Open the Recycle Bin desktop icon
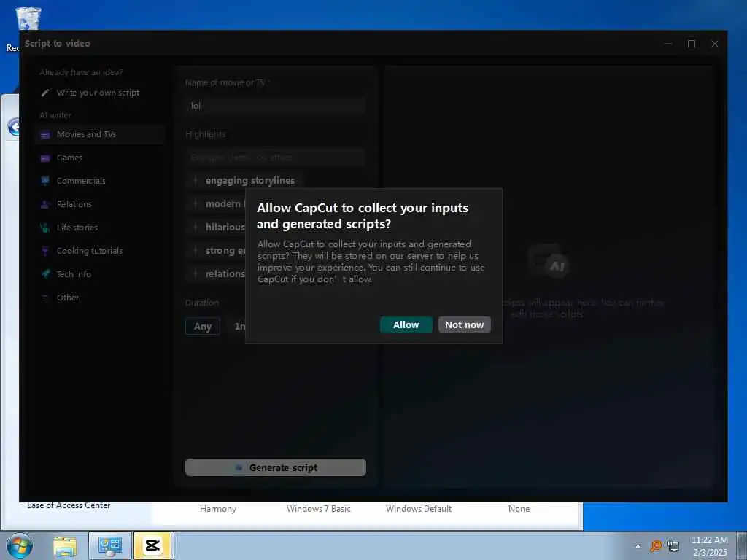747x560 pixels. click(28, 18)
